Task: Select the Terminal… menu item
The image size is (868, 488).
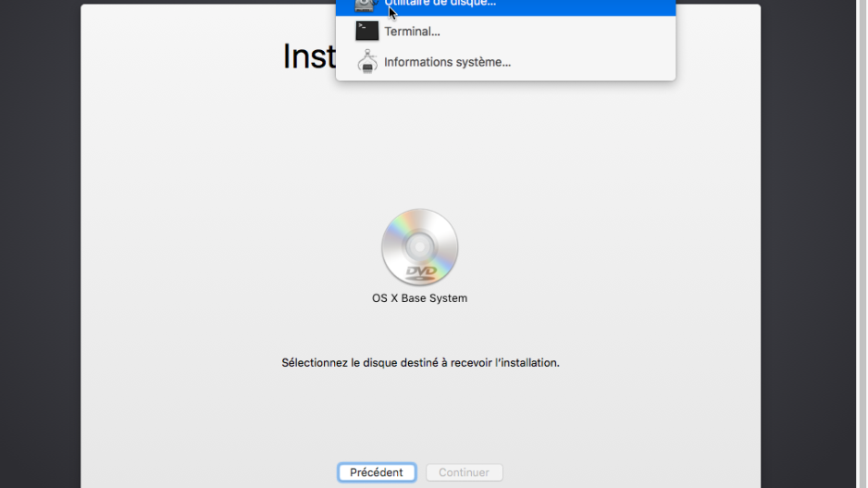Action: [505, 31]
